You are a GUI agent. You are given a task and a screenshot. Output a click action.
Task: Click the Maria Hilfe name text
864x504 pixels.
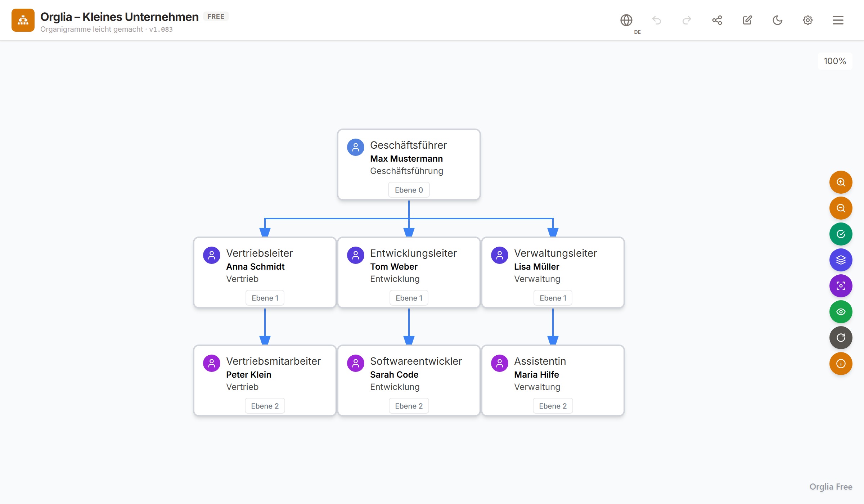coord(536,375)
